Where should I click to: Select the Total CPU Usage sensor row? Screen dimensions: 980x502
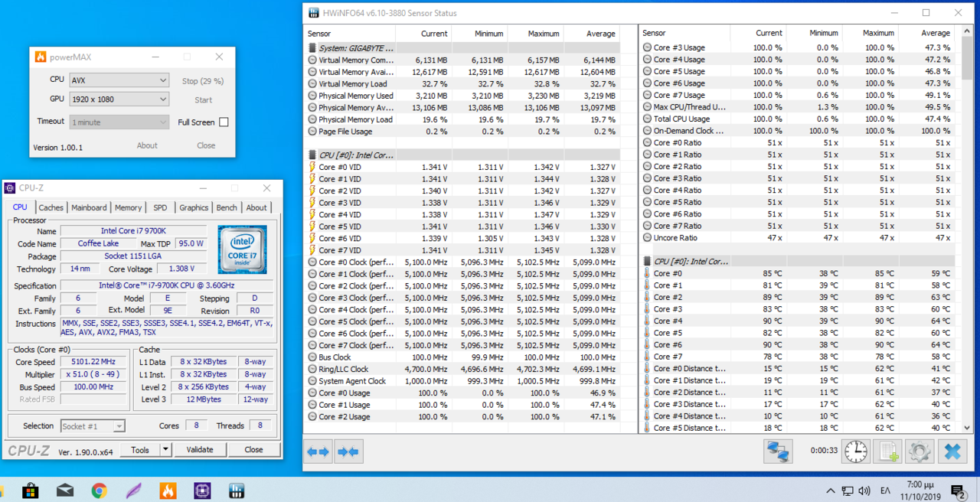tap(797, 119)
